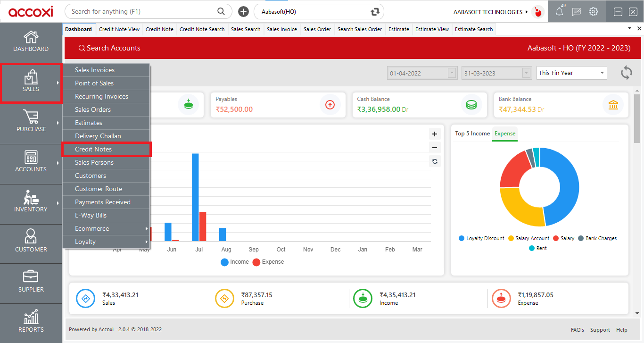This screenshot has height=343, width=644.
Task: Click the plus quick-create icon
Action: [243, 12]
